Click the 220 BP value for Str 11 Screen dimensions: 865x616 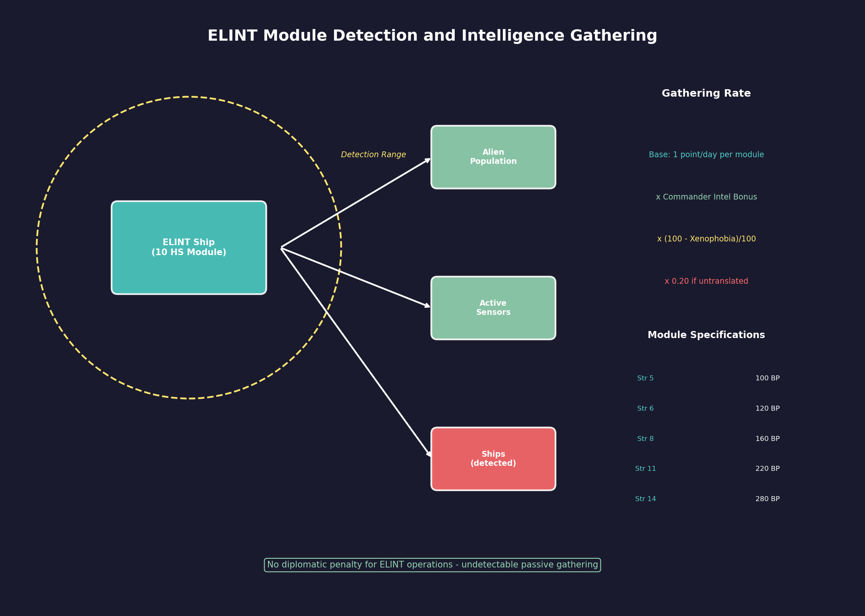[767, 468]
